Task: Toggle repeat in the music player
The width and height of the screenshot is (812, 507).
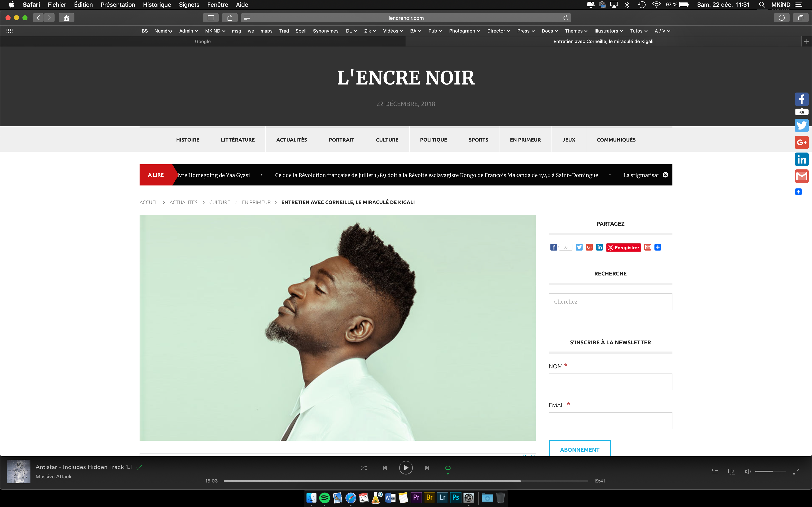Action: 448,468
